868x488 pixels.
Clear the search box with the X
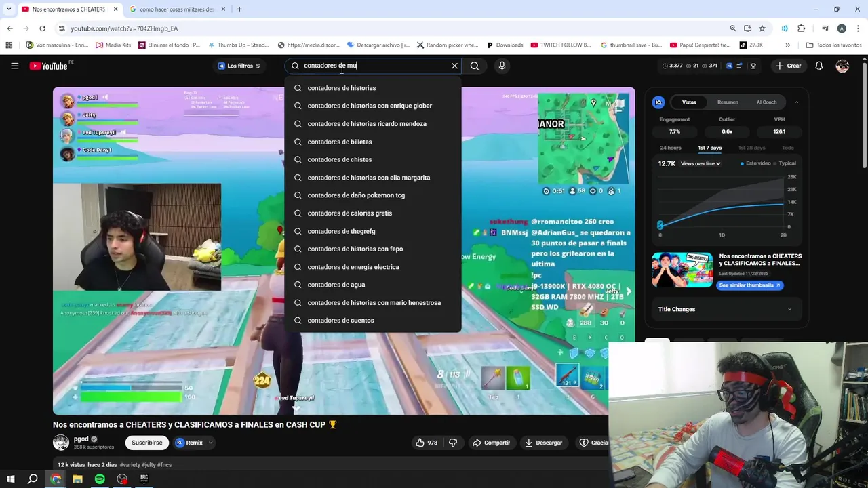454,66
